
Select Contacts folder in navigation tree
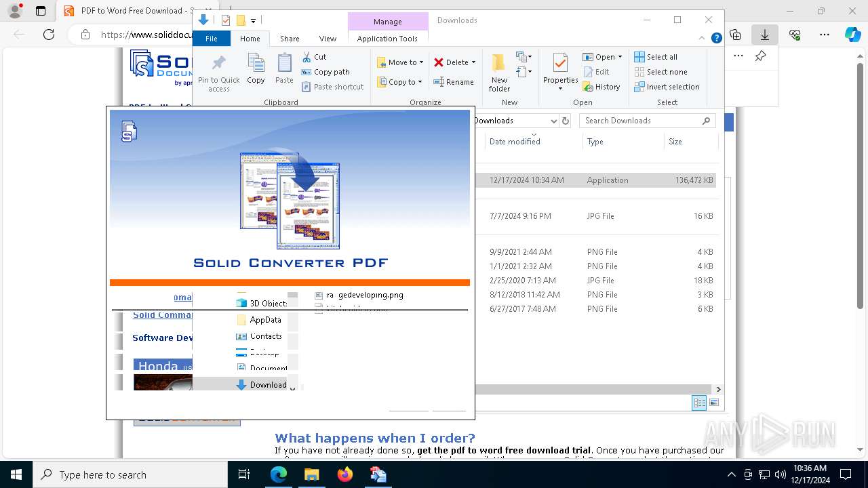[x=266, y=336]
